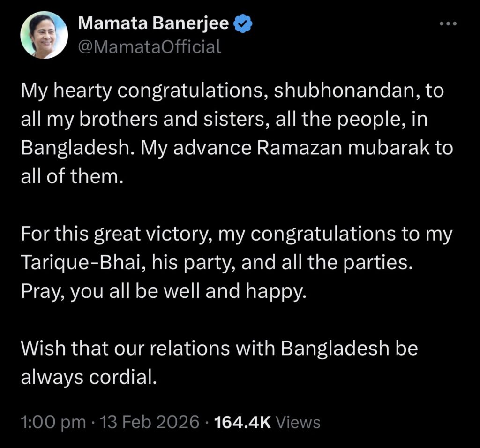Screen dimensions: 480x448
Task: Click the 1:00 pm timestamp
Action: pos(54,422)
